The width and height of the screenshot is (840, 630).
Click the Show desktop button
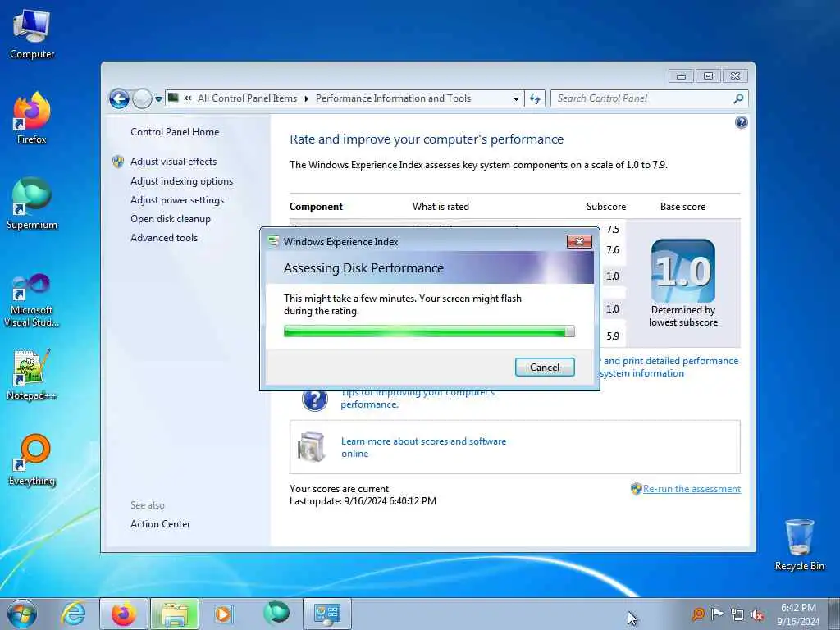coord(833,614)
